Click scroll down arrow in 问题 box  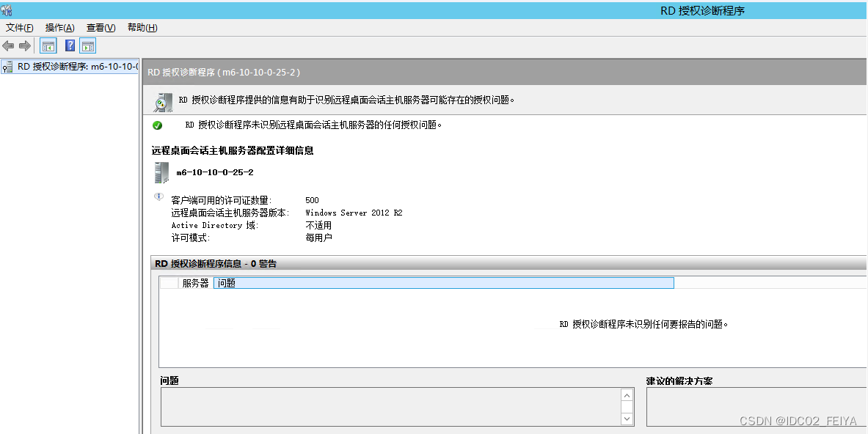[x=627, y=419]
